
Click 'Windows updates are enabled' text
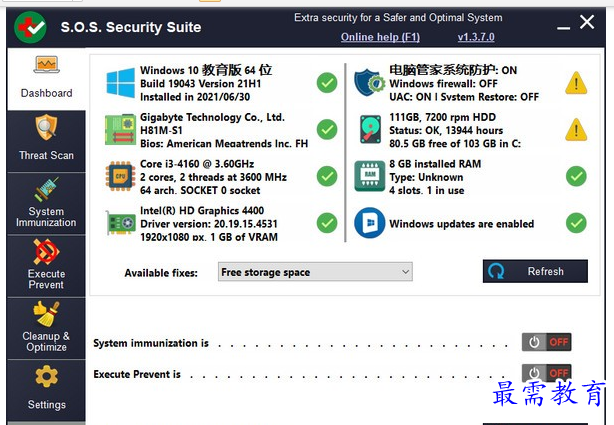462,224
